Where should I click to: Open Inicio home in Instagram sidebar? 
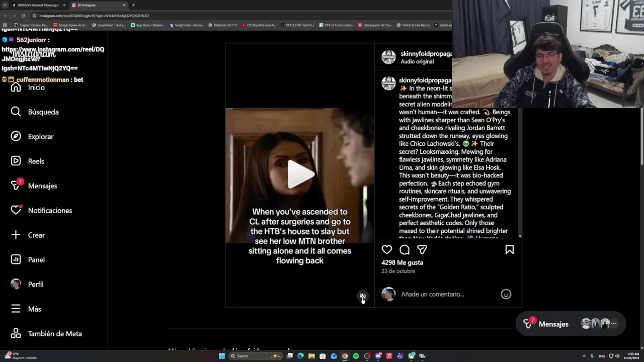click(x=28, y=87)
